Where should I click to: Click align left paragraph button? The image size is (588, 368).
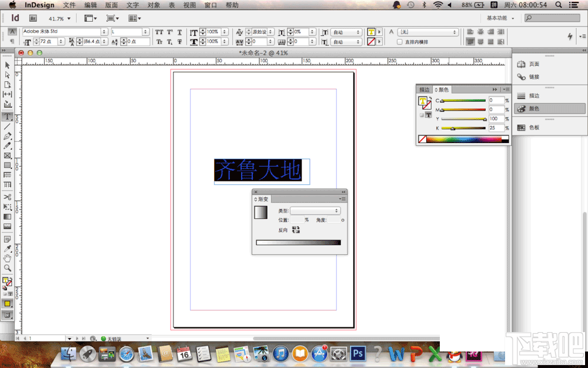[x=470, y=32]
